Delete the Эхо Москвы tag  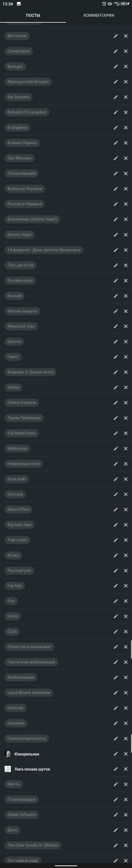click(x=126, y=158)
